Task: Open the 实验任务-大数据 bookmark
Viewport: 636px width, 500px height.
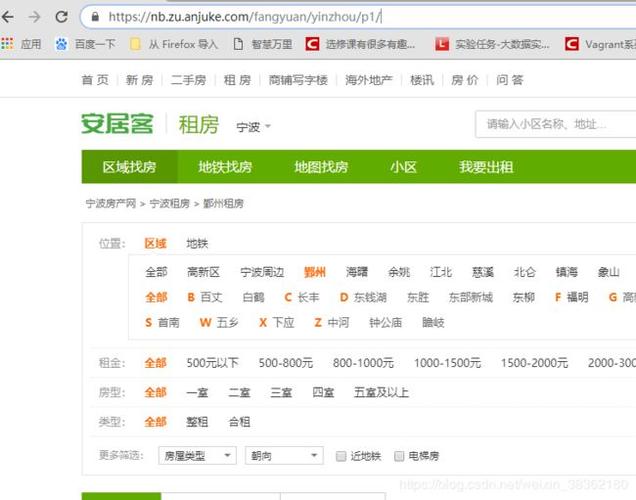Action: [x=492, y=44]
